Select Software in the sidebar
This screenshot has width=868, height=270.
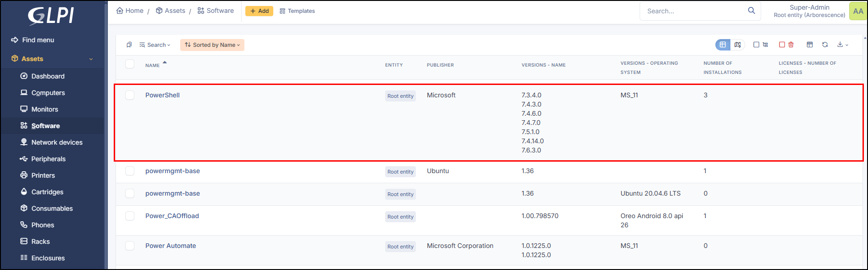point(40,126)
